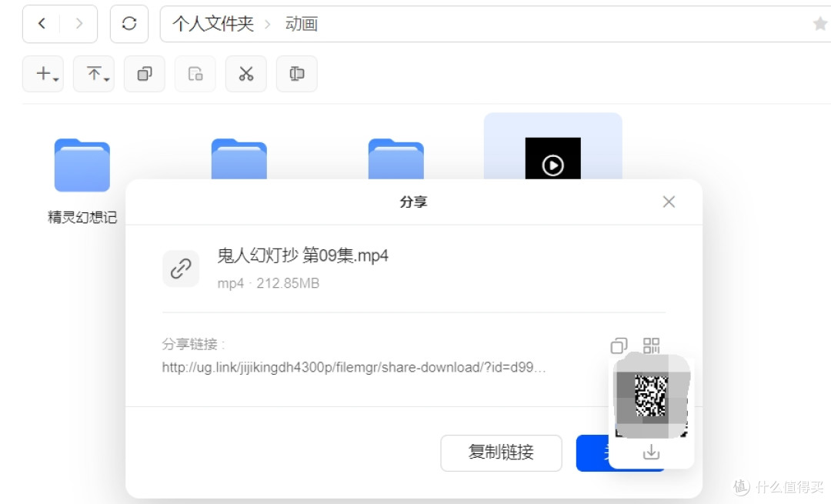Click the blue button beside 复制链接
The width and height of the screenshot is (831, 504).
point(592,452)
